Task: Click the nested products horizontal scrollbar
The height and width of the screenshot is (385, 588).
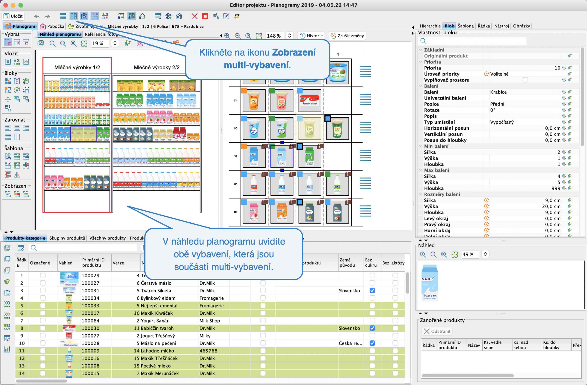Action: pyautogui.click(x=468, y=376)
